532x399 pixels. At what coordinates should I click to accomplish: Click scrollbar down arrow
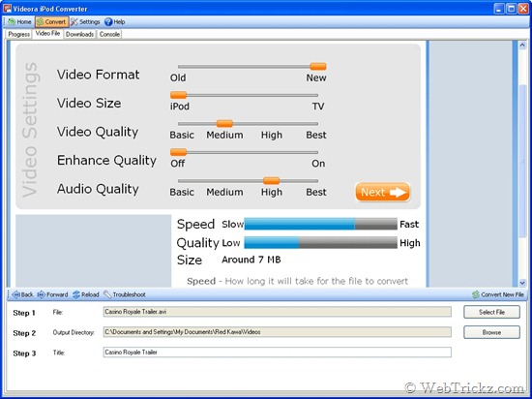pos(522,283)
